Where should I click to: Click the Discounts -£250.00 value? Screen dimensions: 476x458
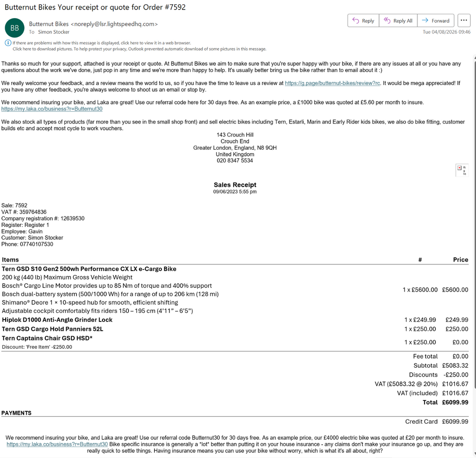tap(456, 375)
